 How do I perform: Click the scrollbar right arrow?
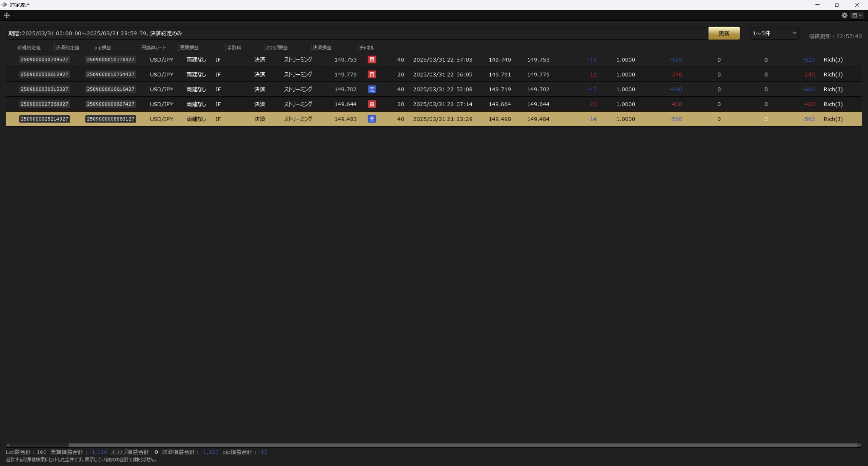tap(860, 445)
